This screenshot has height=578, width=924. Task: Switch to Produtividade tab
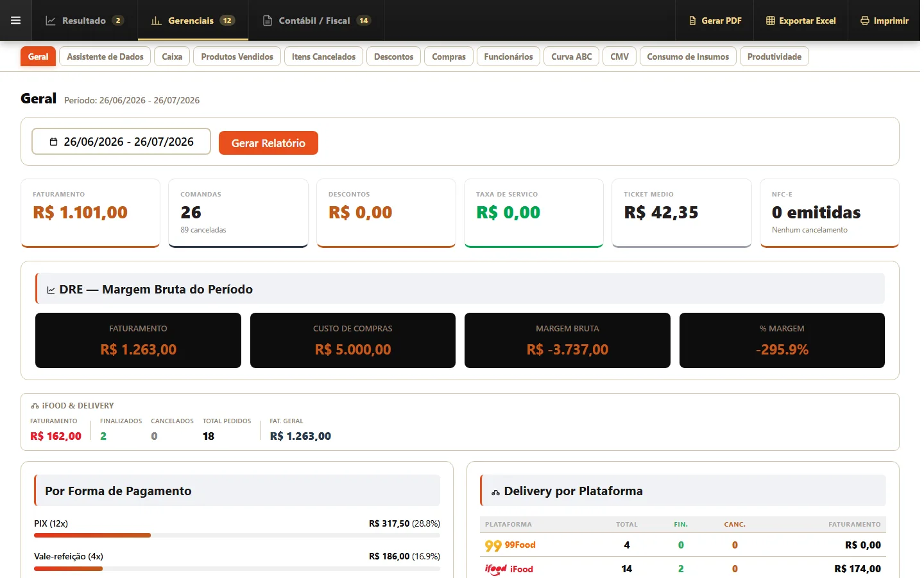coord(774,57)
